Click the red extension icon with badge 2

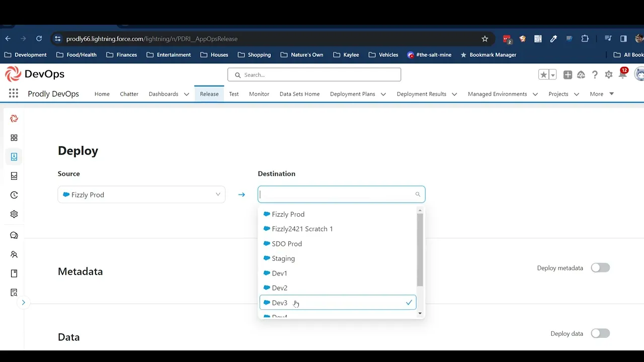507,39
